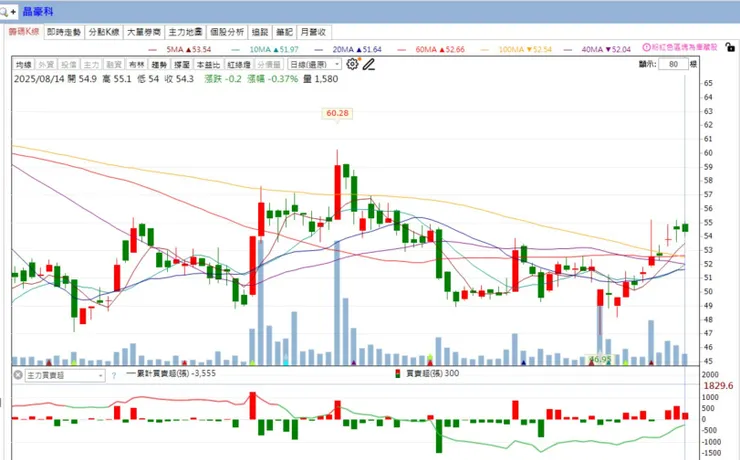Click the 60MA legend entry

coord(431,49)
